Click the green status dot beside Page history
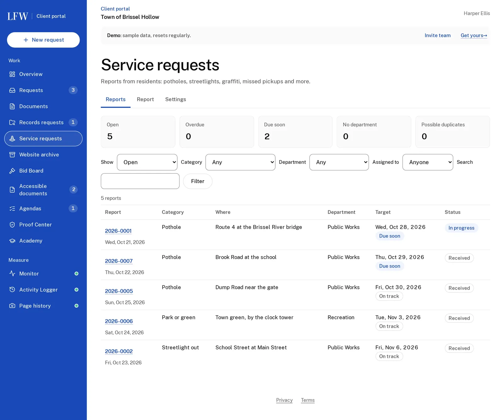Image resolution: width=504 pixels, height=420 pixels. pos(76,306)
